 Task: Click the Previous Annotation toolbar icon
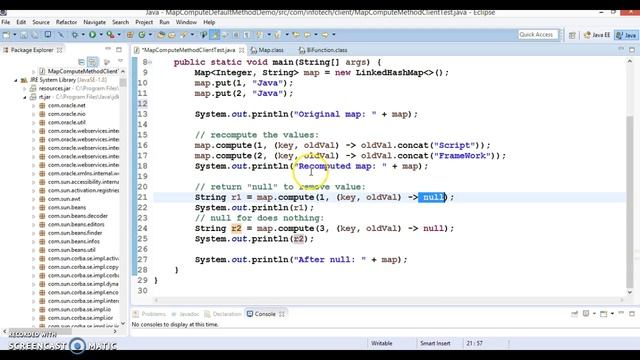click(x=278, y=35)
